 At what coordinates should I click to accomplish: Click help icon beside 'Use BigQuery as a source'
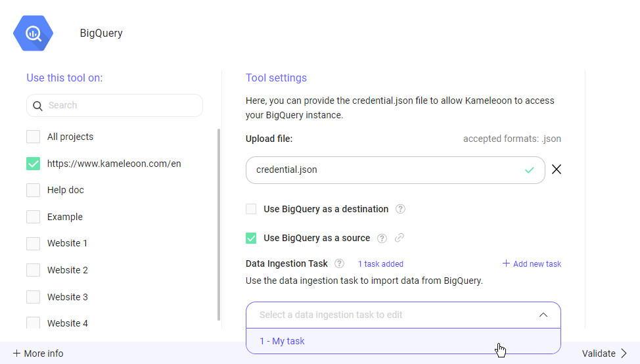click(382, 238)
